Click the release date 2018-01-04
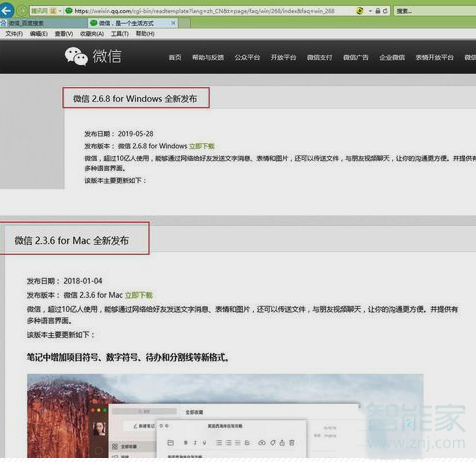Viewport: 476px width, 462px height. (83, 281)
